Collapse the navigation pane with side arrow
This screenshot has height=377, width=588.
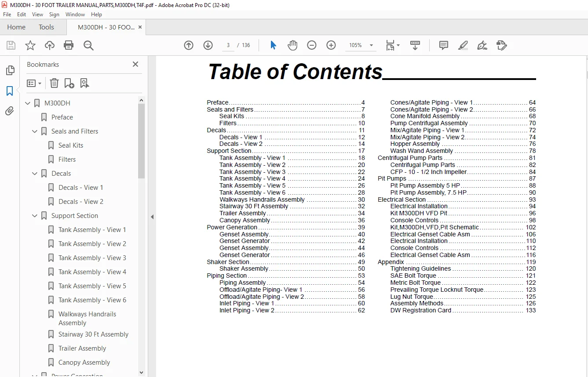tap(152, 217)
